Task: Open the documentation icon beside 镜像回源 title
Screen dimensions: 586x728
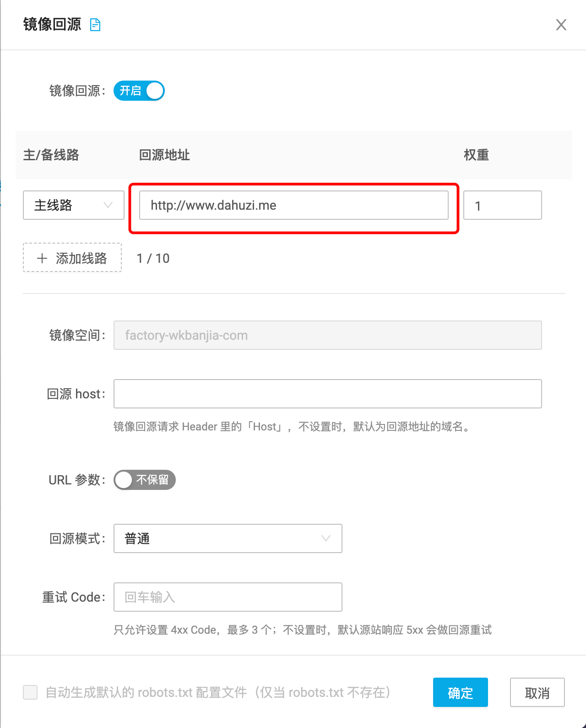Action: [95, 25]
